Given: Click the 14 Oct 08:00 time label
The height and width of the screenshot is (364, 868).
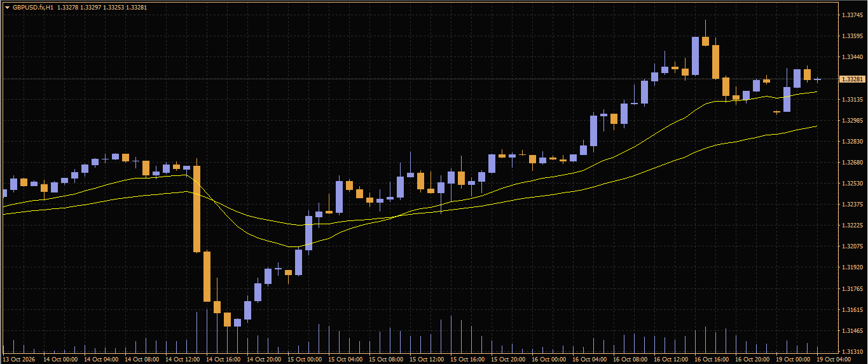Looking at the screenshot, I should [142, 360].
